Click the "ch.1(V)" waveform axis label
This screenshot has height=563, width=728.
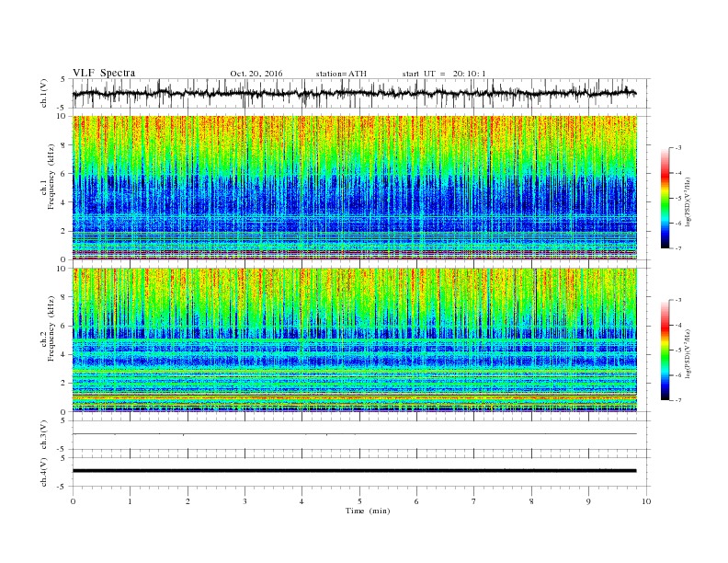click(44, 93)
